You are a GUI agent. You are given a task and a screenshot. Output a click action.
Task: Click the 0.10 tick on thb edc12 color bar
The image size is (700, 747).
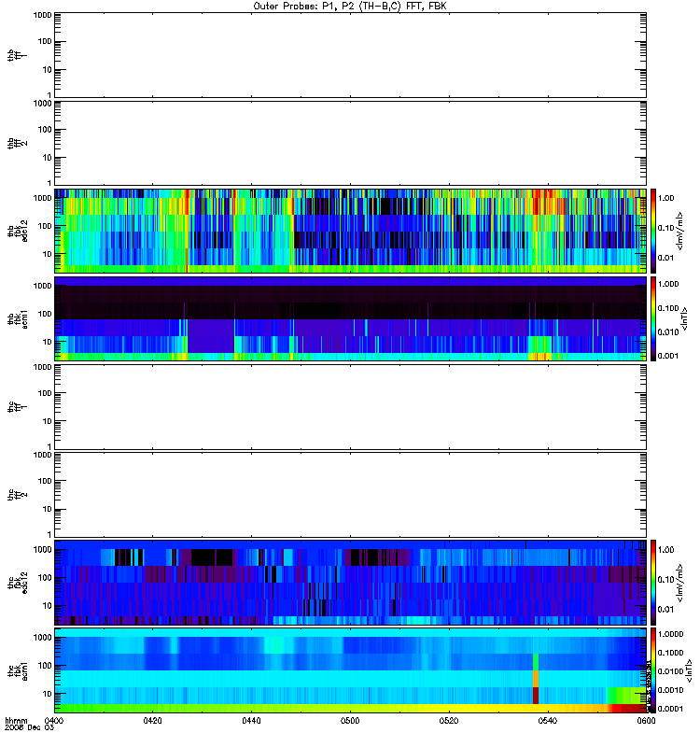coord(665,228)
